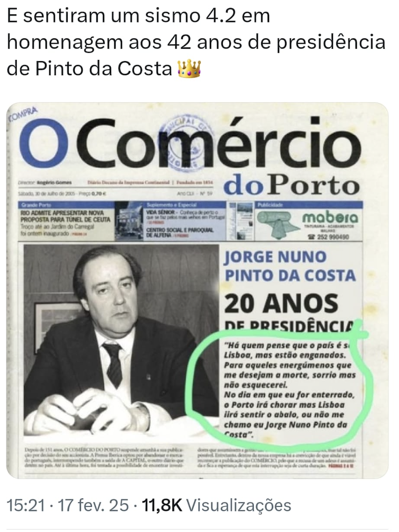Click the mabera logo advertisement
The height and width of the screenshot is (532, 399).
click(x=330, y=218)
